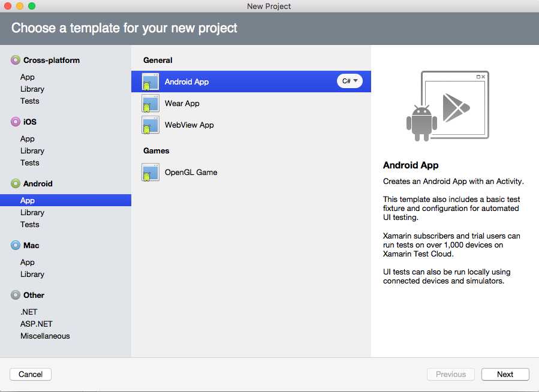Image resolution: width=539 pixels, height=392 pixels.
Task: Select the Wear App template icon
Action: (150, 104)
